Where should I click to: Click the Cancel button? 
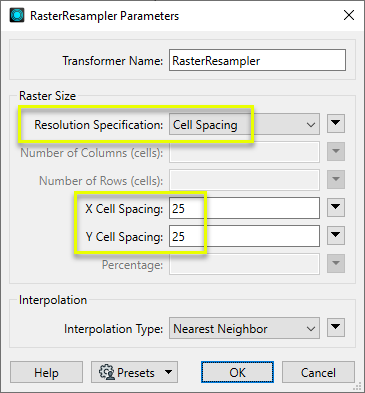pyautogui.click(x=318, y=372)
